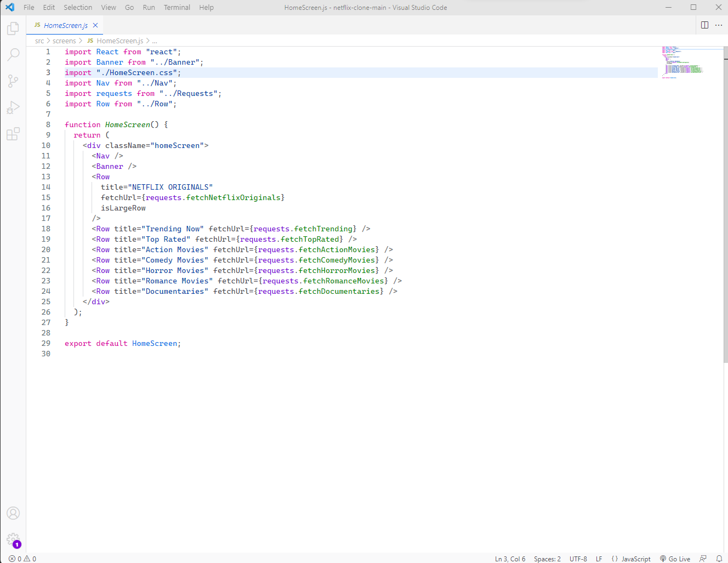Open the Edit menu
This screenshot has height=563, width=728.
[49, 7]
